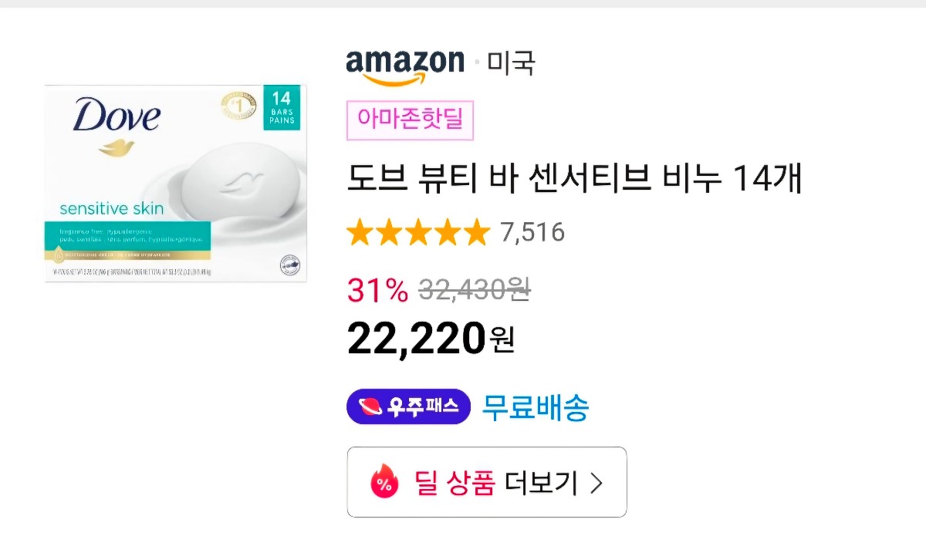Click the five-star rating icons
This screenshot has height=560, width=926.
418,232
